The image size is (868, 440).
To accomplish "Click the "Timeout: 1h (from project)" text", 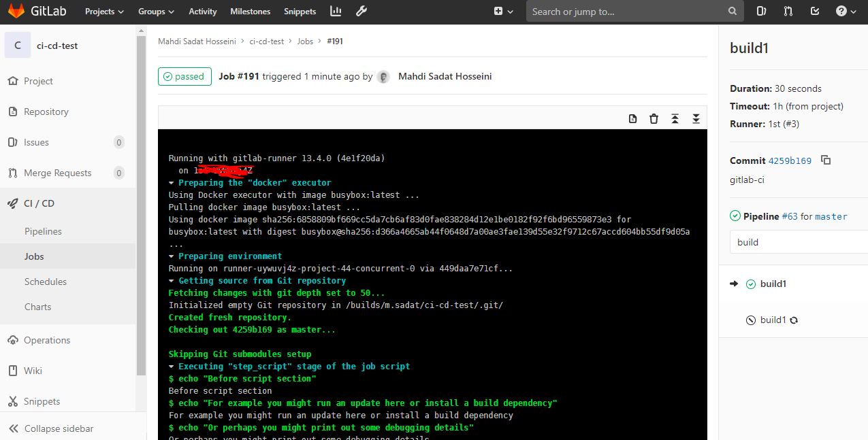I will pos(786,106).
